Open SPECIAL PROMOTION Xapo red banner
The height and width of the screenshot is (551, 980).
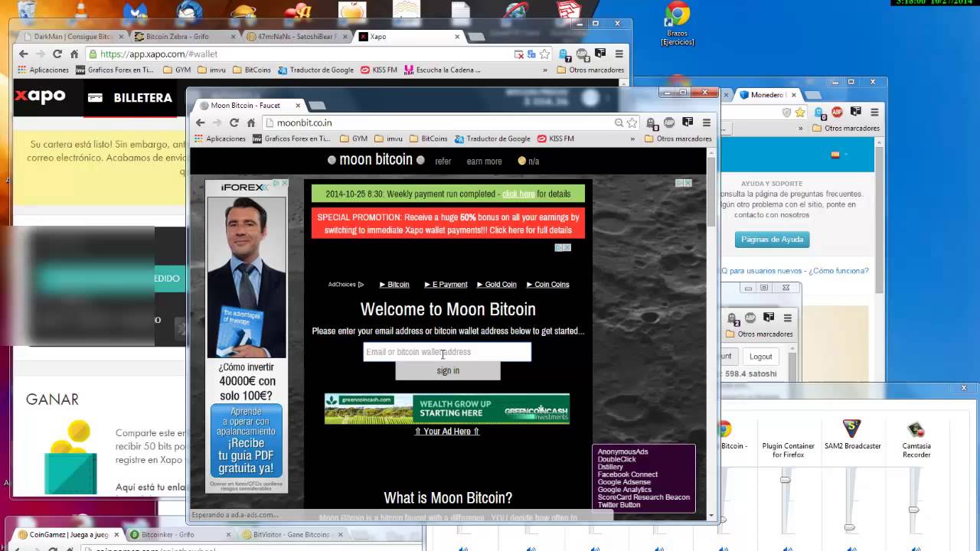coord(448,223)
